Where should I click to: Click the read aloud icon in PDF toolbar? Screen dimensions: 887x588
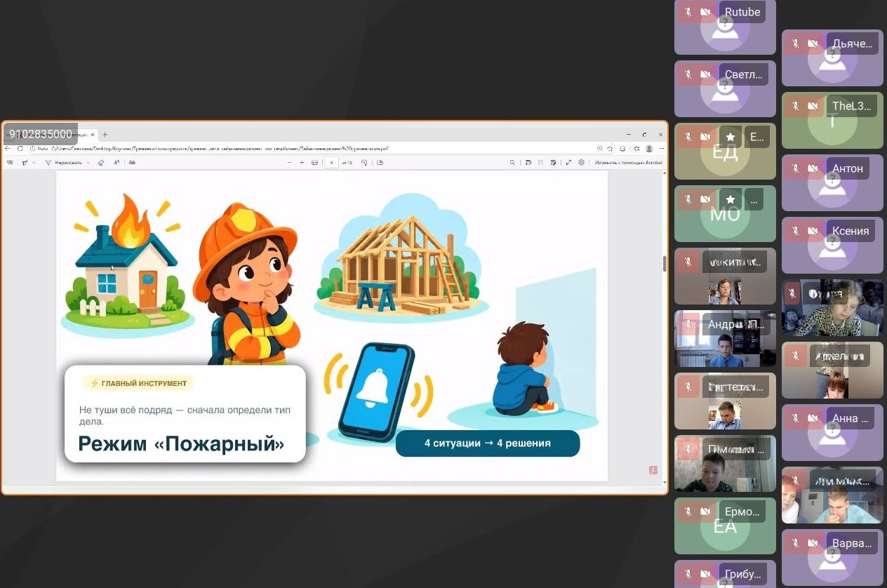coord(116,162)
